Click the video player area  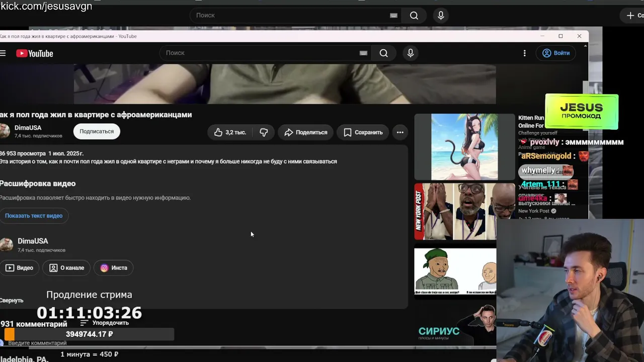pyautogui.click(x=285, y=83)
